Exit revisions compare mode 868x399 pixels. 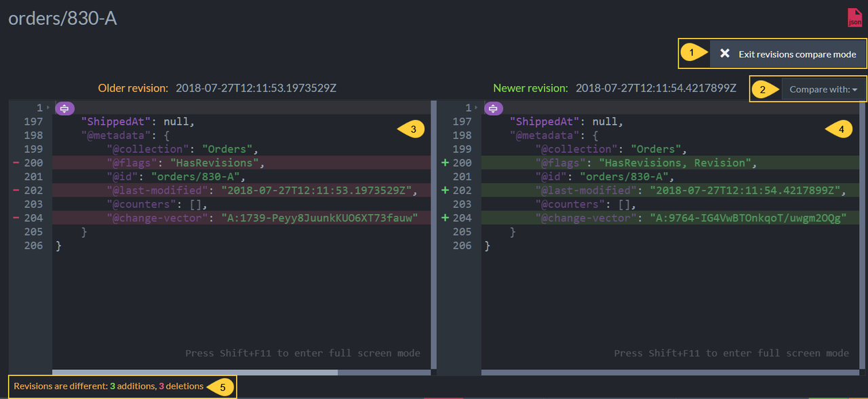click(x=788, y=54)
